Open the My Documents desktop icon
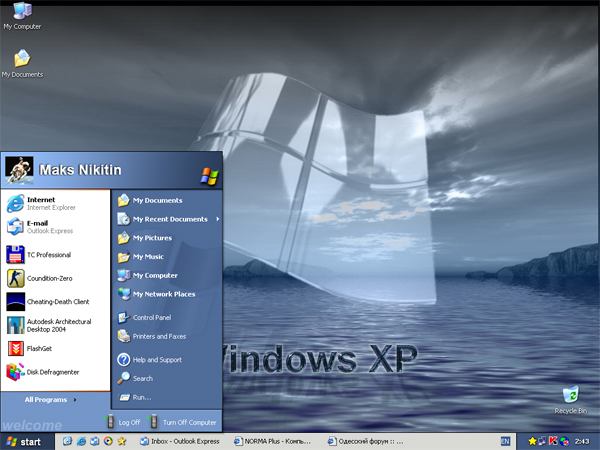600x450 pixels. (22, 63)
